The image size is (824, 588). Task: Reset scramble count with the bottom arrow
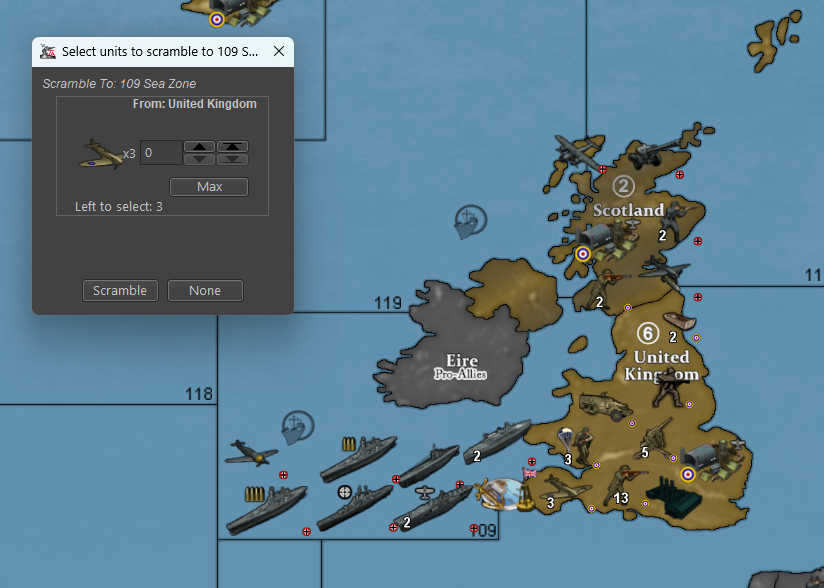[x=232, y=159]
